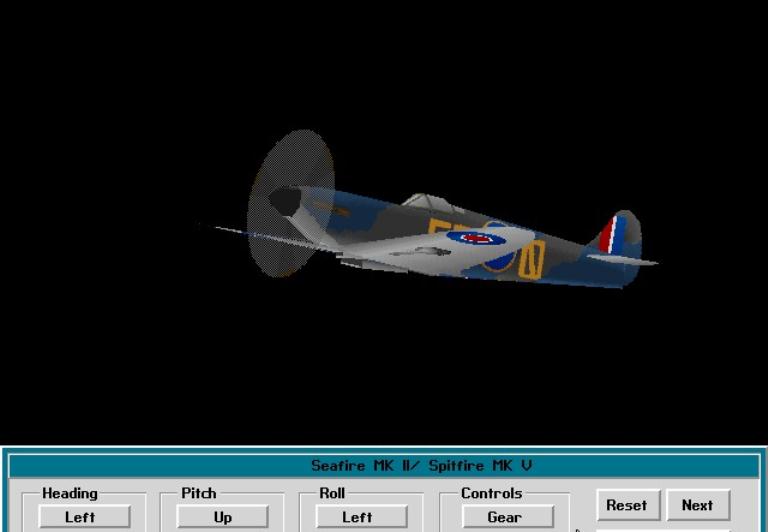Click the yellow letter behind the roundel
The width and height of the screenshot is (768, 532).
click(x=530, y=259)
